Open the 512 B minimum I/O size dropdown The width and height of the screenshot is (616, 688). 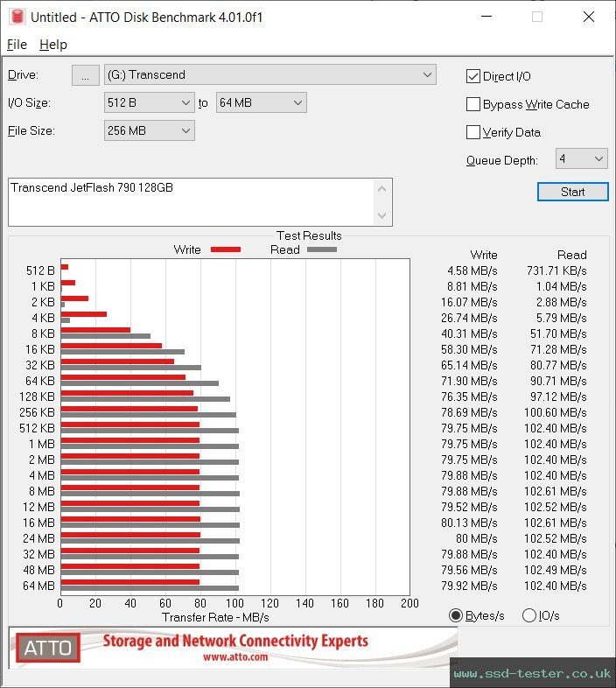click(x=149, y=102)
